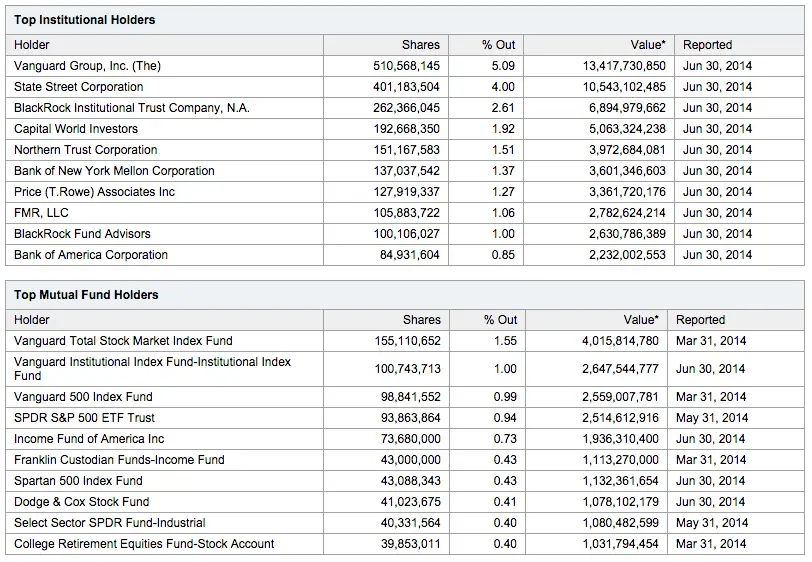
Task: Click shares value 100,743,713
Action: (408, 369)
